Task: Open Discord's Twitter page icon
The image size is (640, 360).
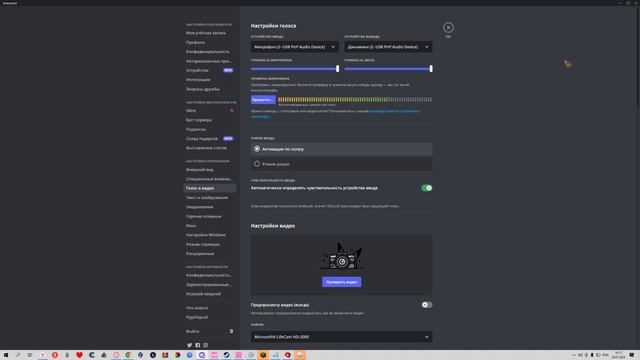Action: [x=189, y=345]
